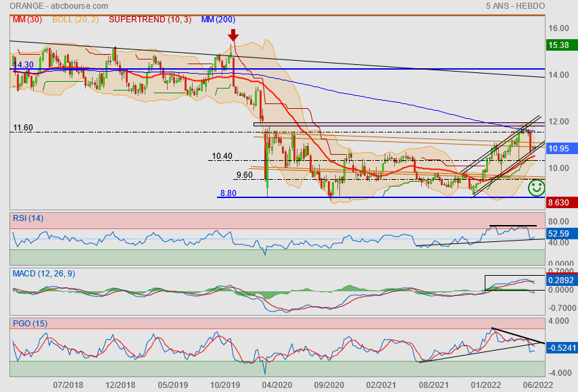Screen dimensions: 578x392
Task: Click the 80.00 RSI axis label
Action: (559, 222)
